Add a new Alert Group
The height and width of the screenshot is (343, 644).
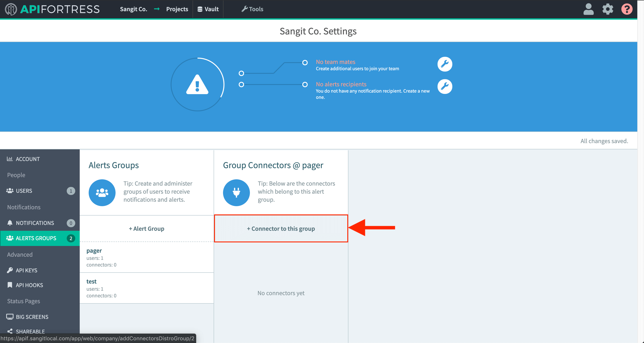click(x=147, y=229)
